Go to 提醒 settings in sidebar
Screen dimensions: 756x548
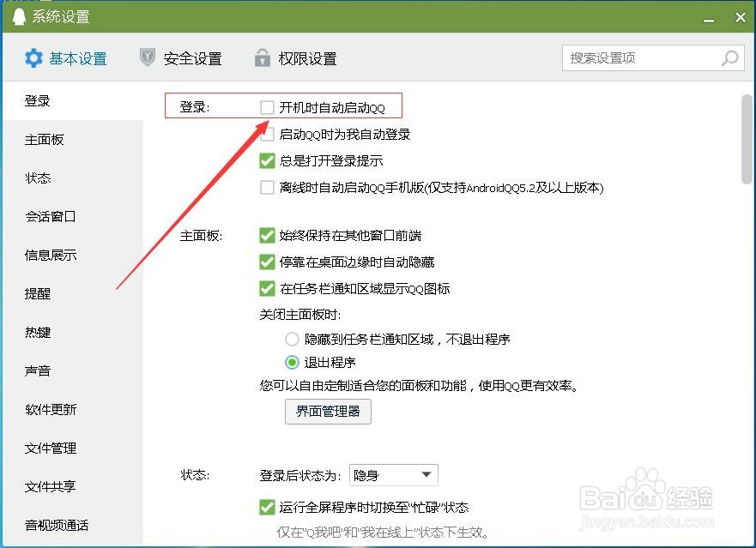tap(73, 293)
